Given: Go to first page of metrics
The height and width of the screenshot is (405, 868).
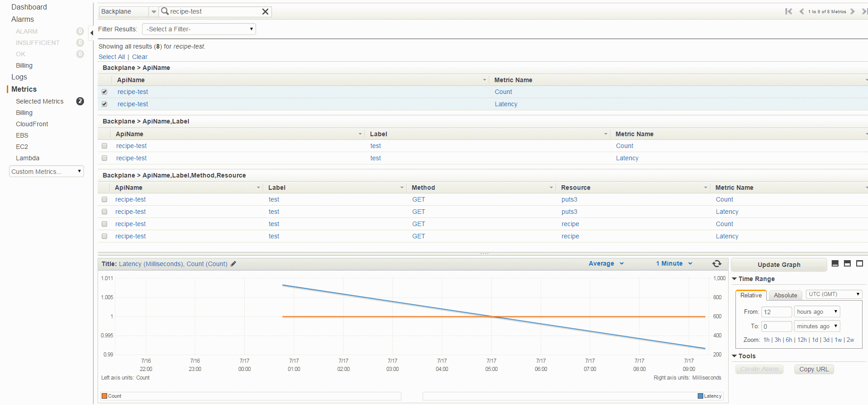Looking at the screenshot, I should pyautogui.click(x=789, y=11).
